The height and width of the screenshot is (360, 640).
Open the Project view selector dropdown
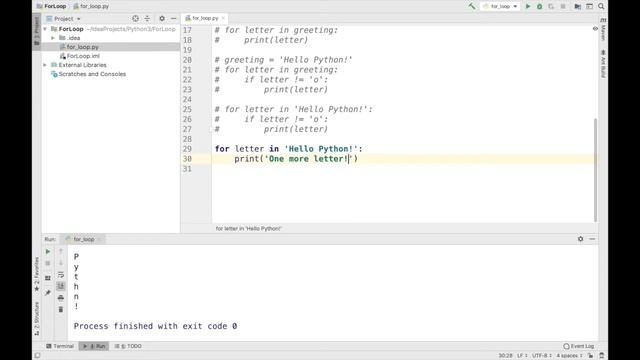click(63, 19)
